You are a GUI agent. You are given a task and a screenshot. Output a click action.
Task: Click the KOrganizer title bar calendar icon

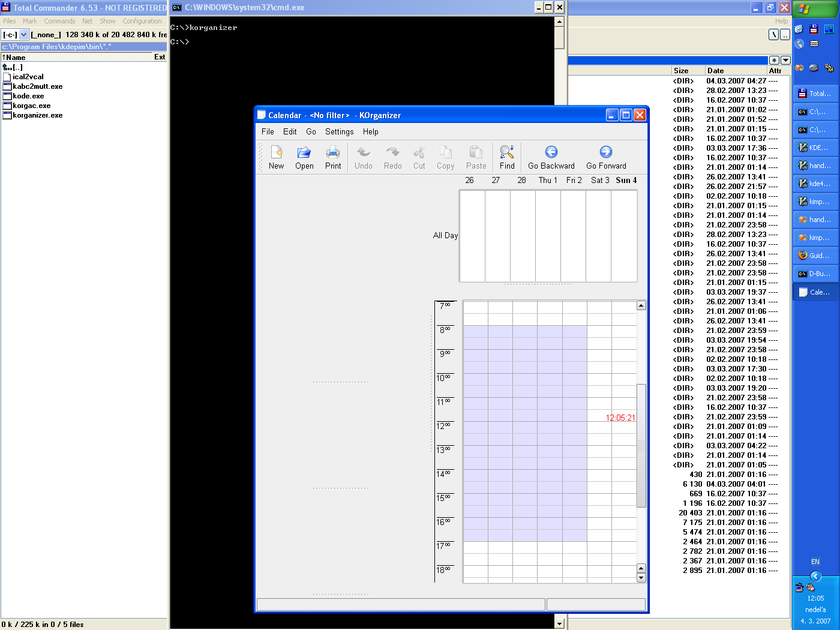coord(262,115)
